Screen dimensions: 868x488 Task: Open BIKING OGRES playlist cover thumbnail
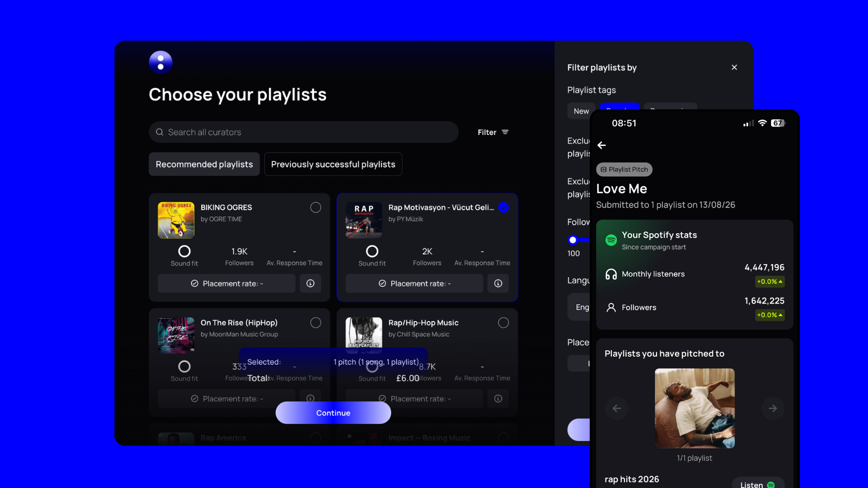pos(176,220)
